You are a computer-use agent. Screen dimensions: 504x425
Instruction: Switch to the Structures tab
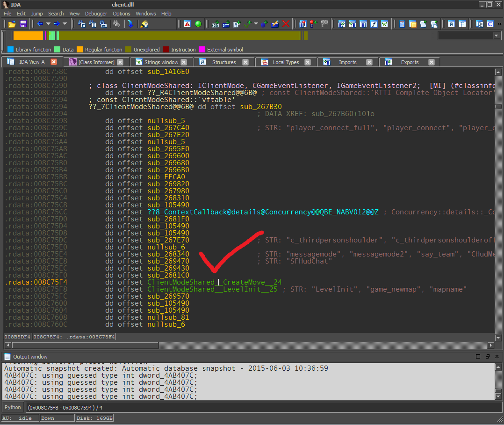[x=223, y=62]
